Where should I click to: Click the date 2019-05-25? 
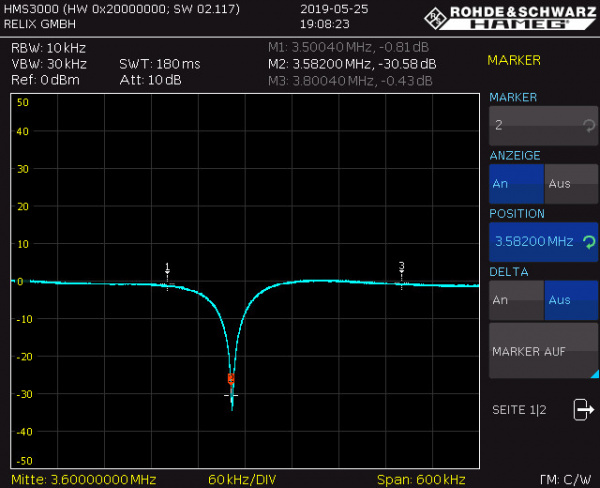click(x=334, y=9)
